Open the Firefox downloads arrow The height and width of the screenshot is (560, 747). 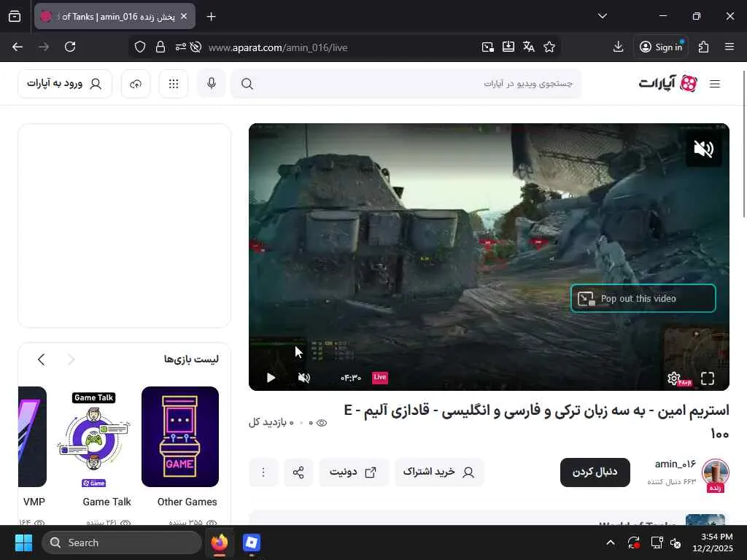tap(618, 47)
